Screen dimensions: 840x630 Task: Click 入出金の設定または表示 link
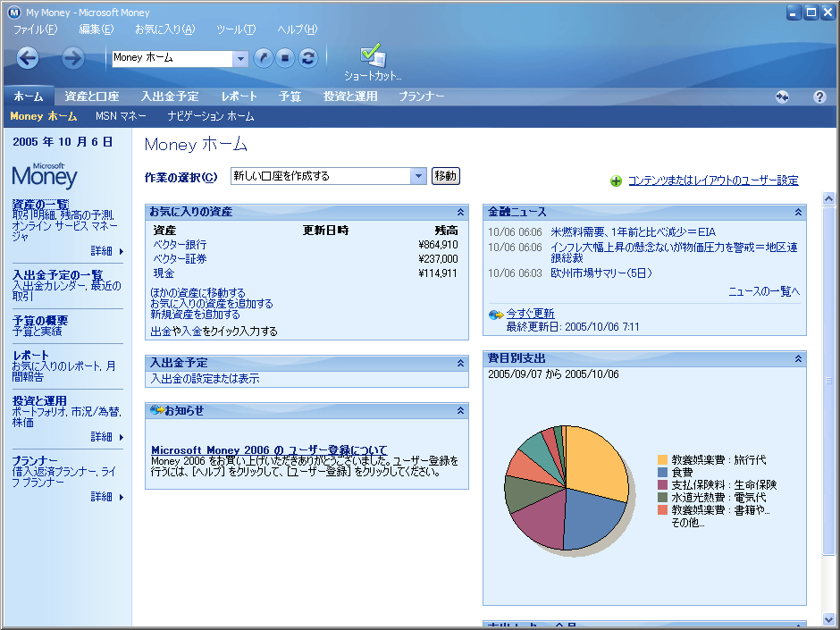point(205,379)
